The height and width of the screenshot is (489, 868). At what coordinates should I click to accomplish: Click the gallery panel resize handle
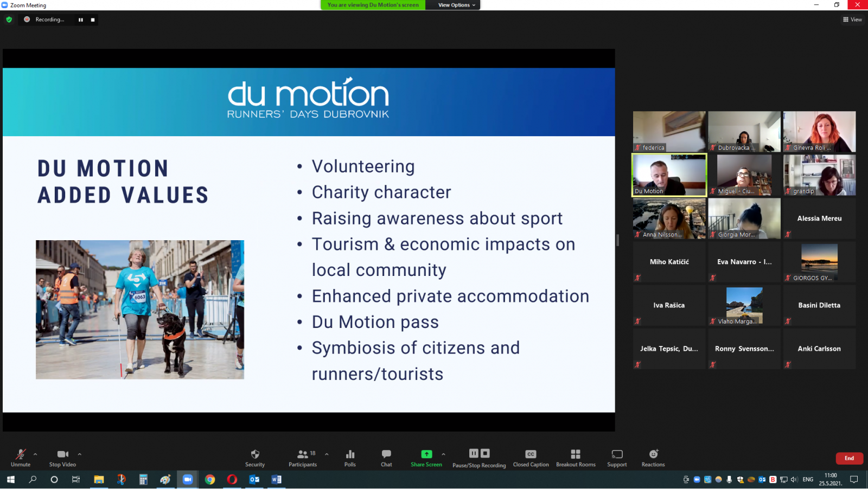point(618,240)
